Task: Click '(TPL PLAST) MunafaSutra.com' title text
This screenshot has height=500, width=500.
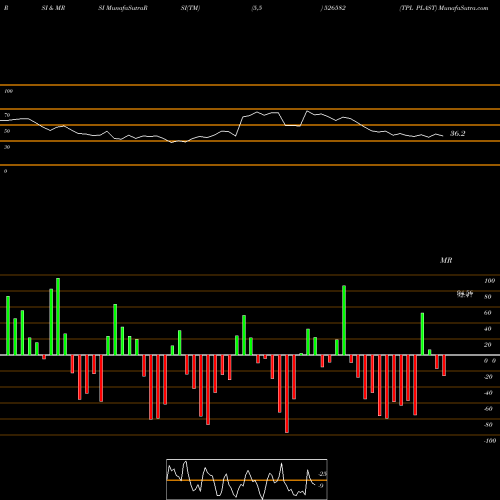Action: pyautogui.click(x=444, y=8)
